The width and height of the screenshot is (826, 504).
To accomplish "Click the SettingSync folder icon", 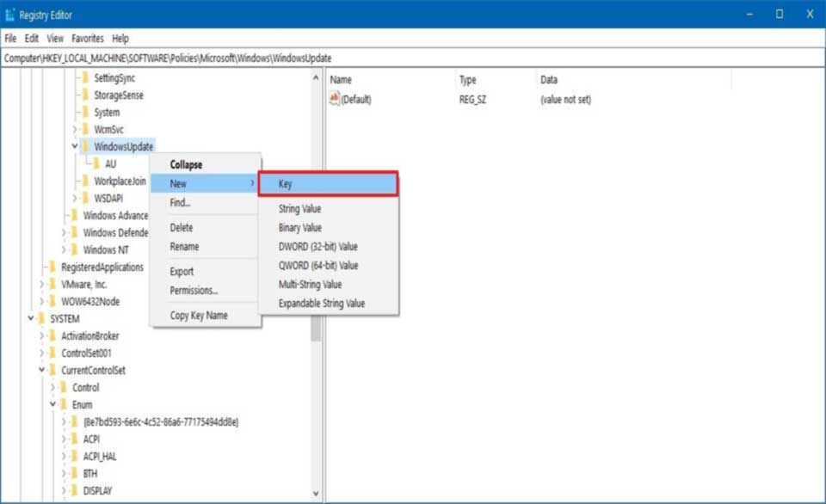I will [x=85, y=78].
